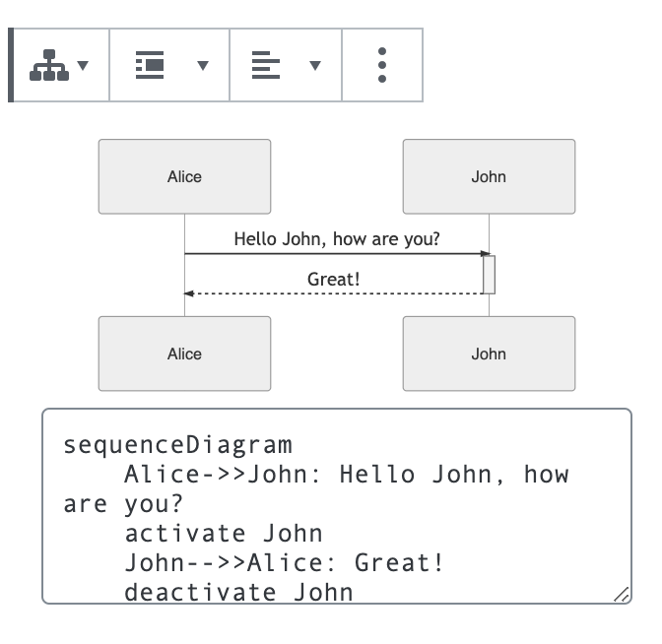Click the text align left icon

[266, 66]
